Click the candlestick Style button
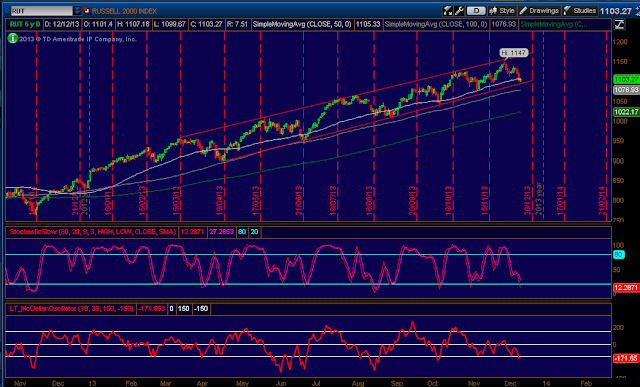 502,11
